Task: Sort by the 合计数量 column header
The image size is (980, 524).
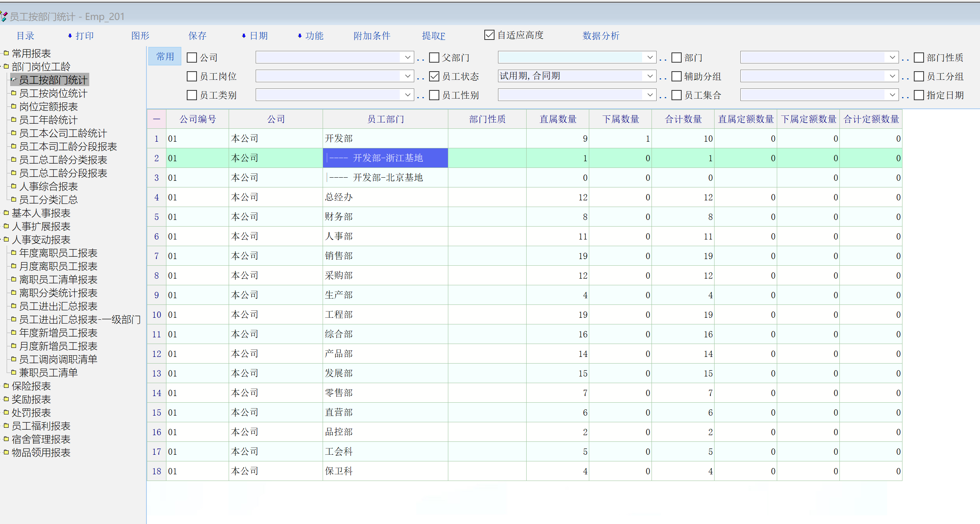Action: pos(683,119)
